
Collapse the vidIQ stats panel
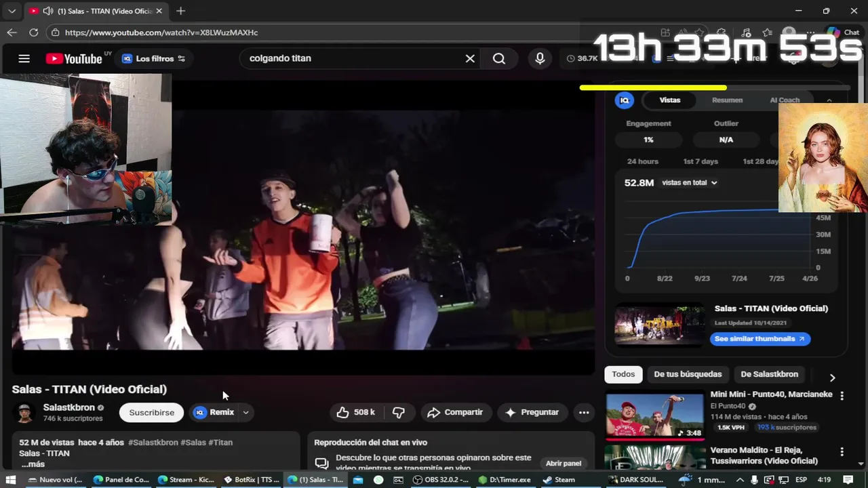click(829, 100)
